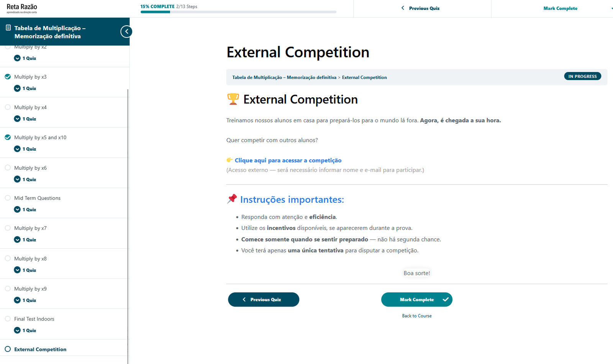Select the empty circle beside Multiply by x4

[8, 107]
